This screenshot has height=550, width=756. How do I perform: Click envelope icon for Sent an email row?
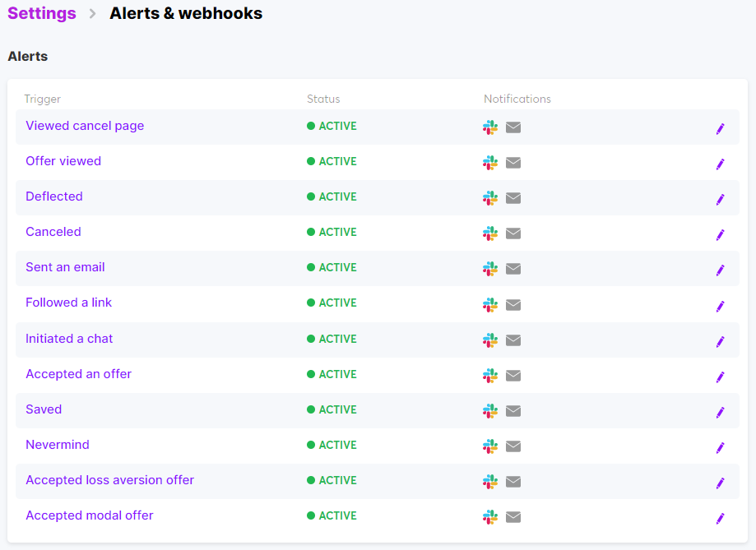(x=513, y=269)
